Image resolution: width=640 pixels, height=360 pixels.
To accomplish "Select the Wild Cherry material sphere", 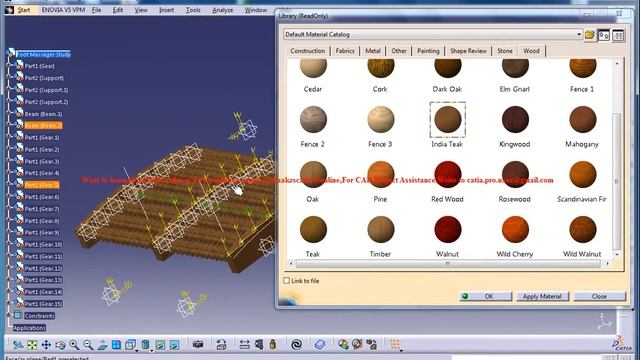I will click(x=515, y=229).
